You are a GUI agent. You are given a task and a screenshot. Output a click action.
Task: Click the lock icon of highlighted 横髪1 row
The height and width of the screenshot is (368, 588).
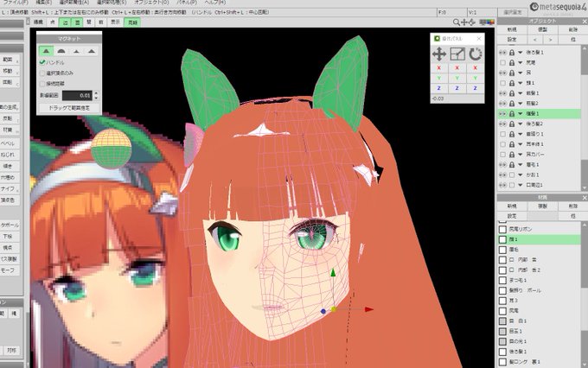(512, 113)
